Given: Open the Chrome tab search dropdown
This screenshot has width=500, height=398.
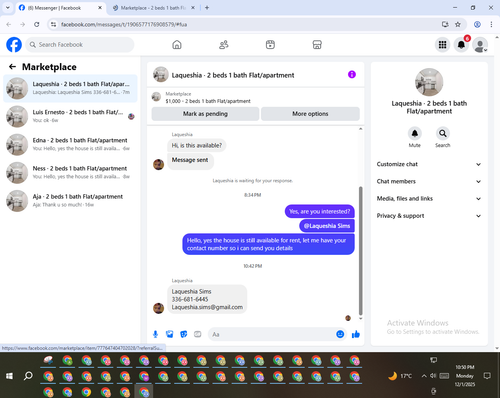Looking at the screenshot, I should point(8,7).
